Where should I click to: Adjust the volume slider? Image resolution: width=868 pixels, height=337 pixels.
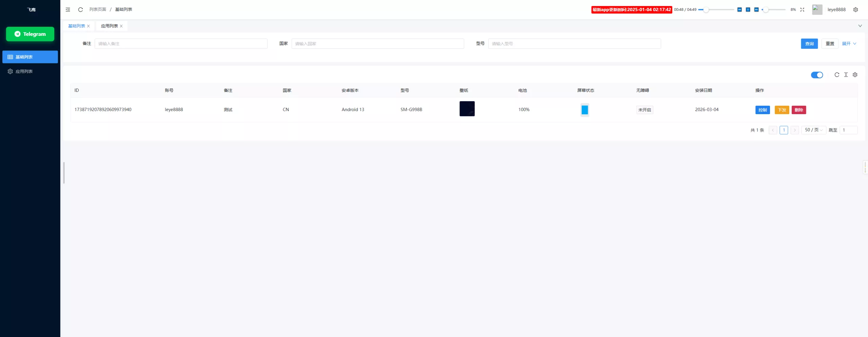click(x=773, y=9)
